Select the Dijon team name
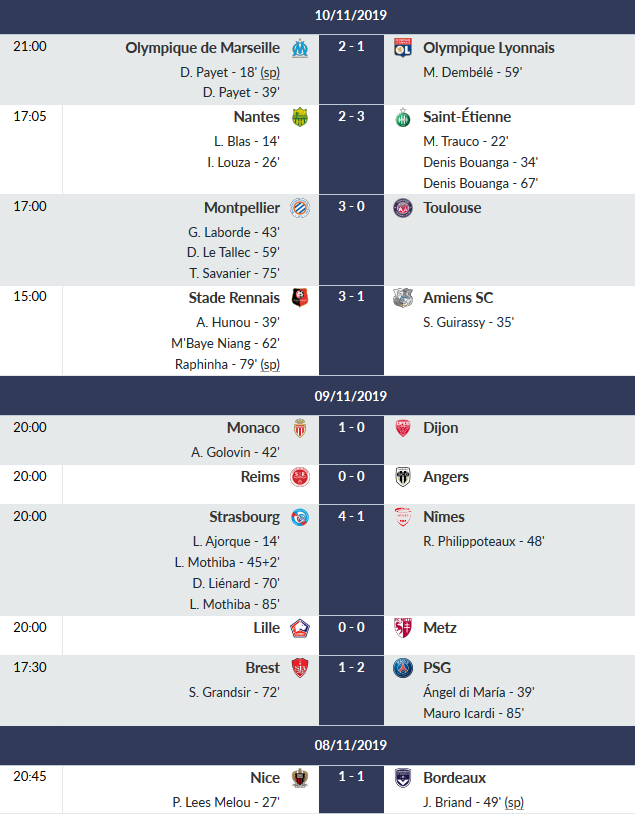This screenshot has height=814, width=635. click(x=441, y=428)
